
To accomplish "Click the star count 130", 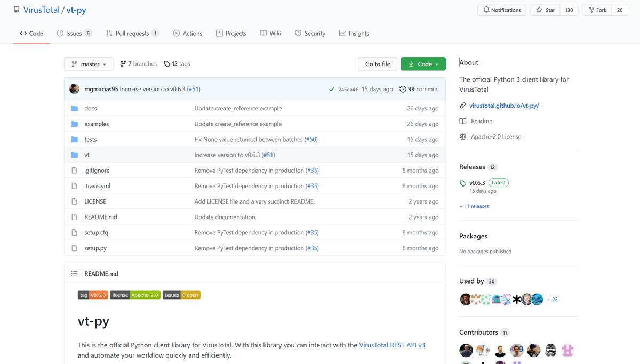I will pos(569,10).
